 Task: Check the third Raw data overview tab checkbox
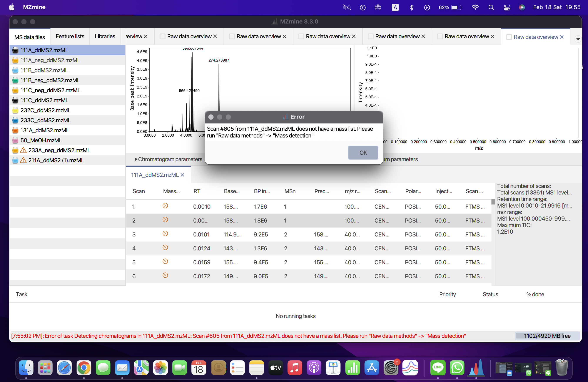point(301,36)
